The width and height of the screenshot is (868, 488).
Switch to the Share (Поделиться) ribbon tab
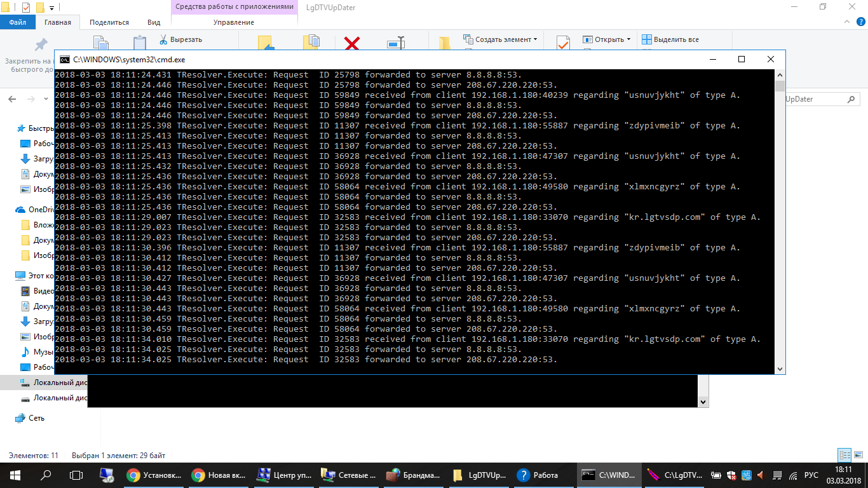point(109,22)
